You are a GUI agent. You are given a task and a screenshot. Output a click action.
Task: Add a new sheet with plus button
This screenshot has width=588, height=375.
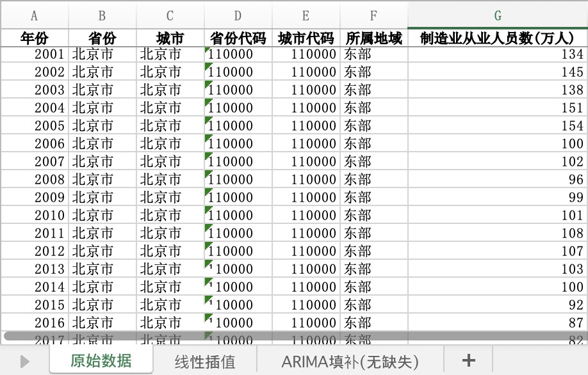[468, 361]
